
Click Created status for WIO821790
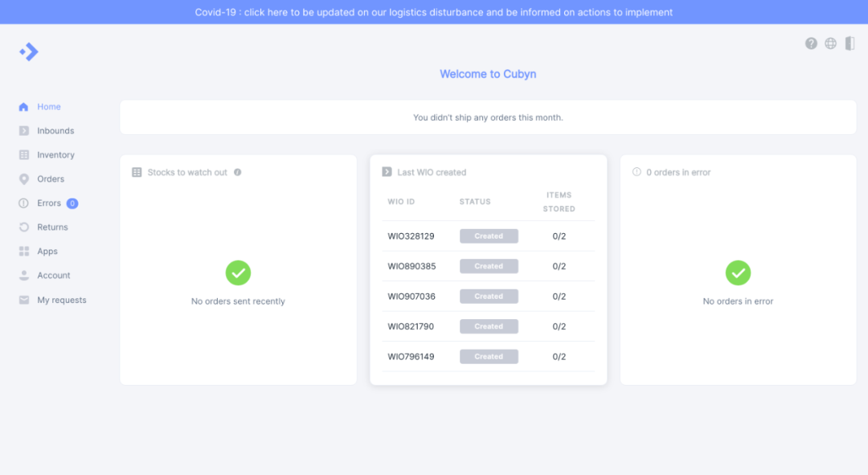[x=489, y=326]
